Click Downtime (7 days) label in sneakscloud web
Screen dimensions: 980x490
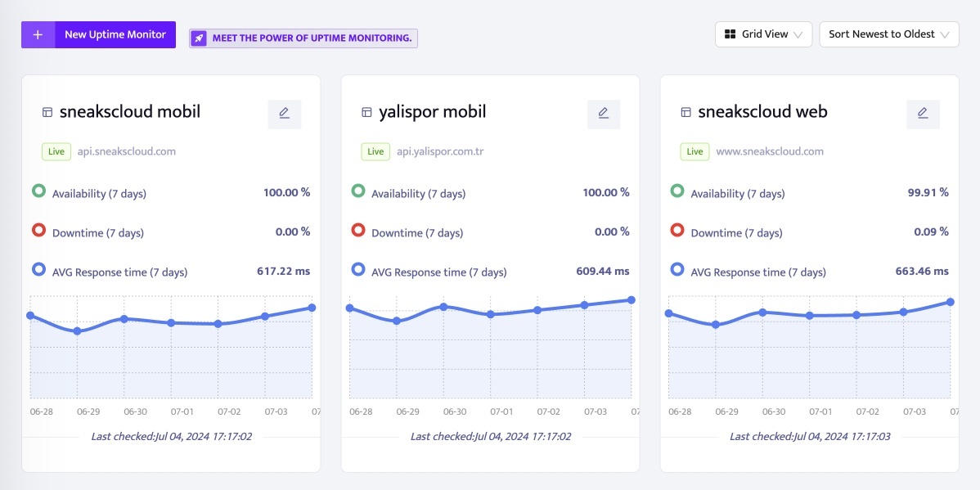[x=736, y=233]
